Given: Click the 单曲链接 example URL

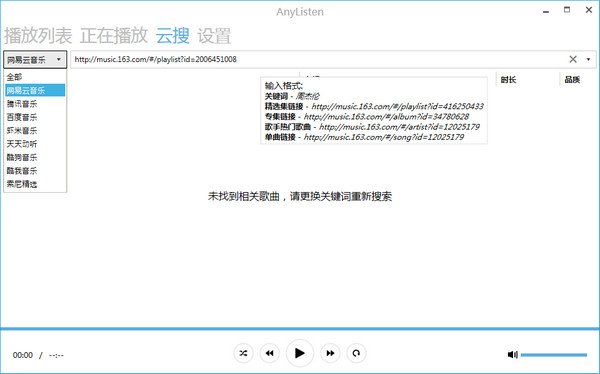Looking at the screenshot, I should click(384, 137).
